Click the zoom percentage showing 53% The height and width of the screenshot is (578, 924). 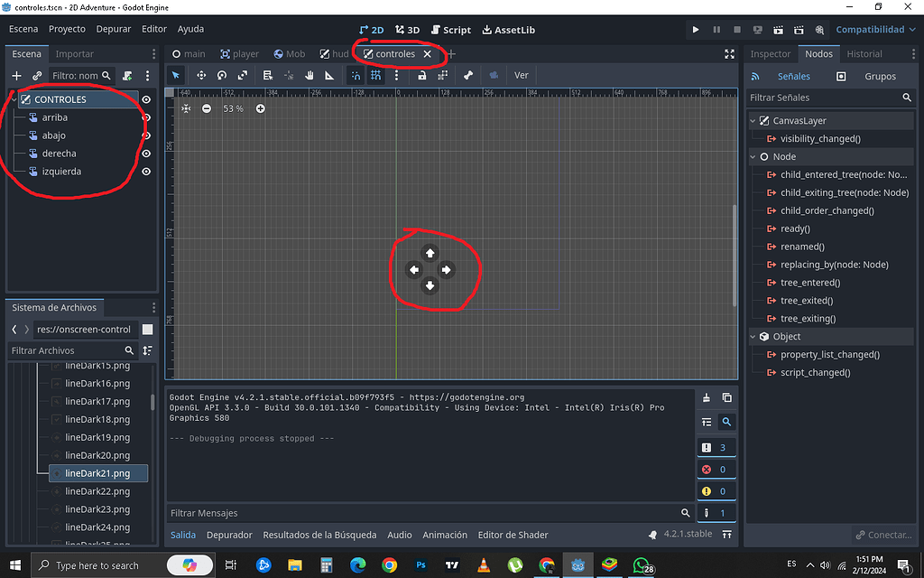[233, 108]
